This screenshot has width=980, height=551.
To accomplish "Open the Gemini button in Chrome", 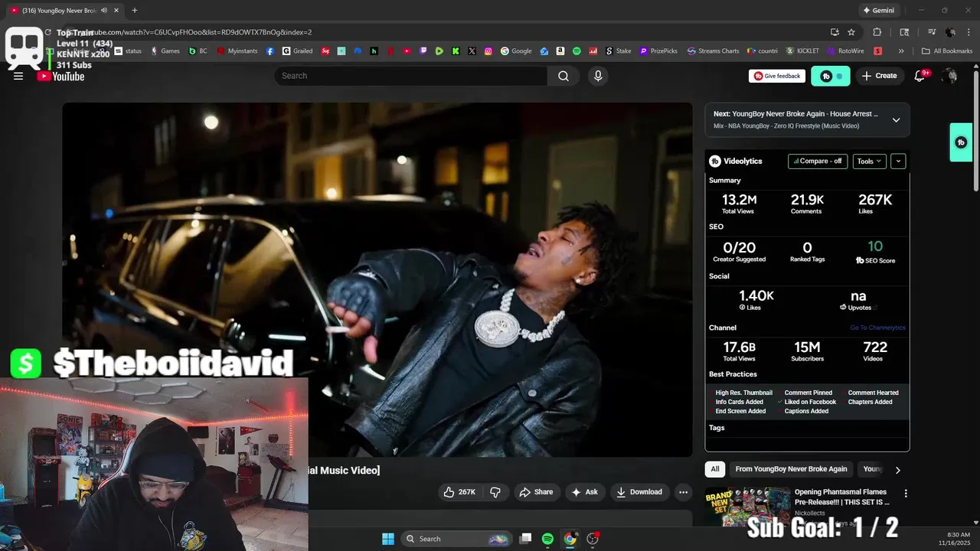I will point(878,11).
